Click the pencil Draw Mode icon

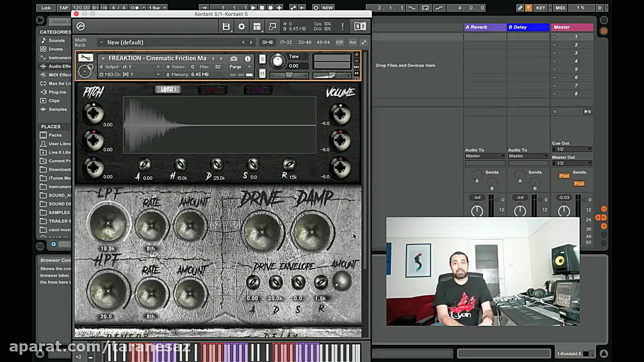tap(520, 8)
